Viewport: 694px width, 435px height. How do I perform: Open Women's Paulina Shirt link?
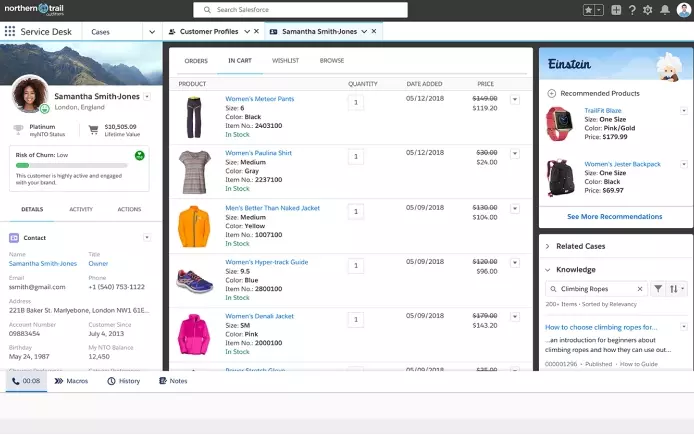[x=258, y=153]
